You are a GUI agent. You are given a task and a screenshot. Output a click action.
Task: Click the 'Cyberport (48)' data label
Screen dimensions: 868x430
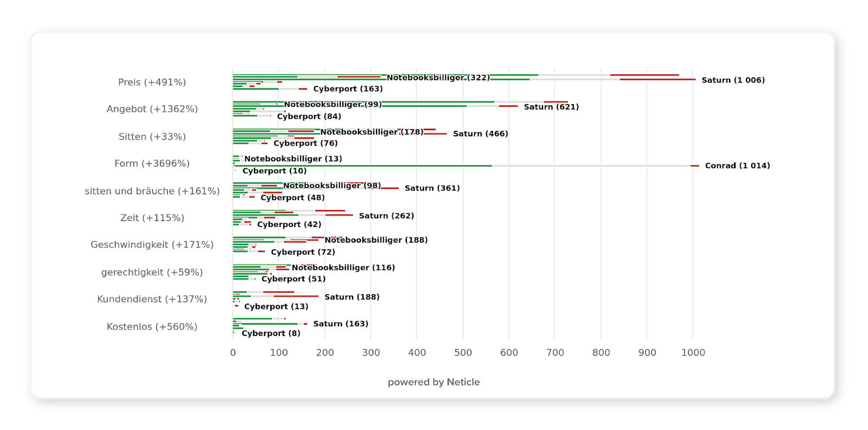pyautogui.click(x=292, y=198)
